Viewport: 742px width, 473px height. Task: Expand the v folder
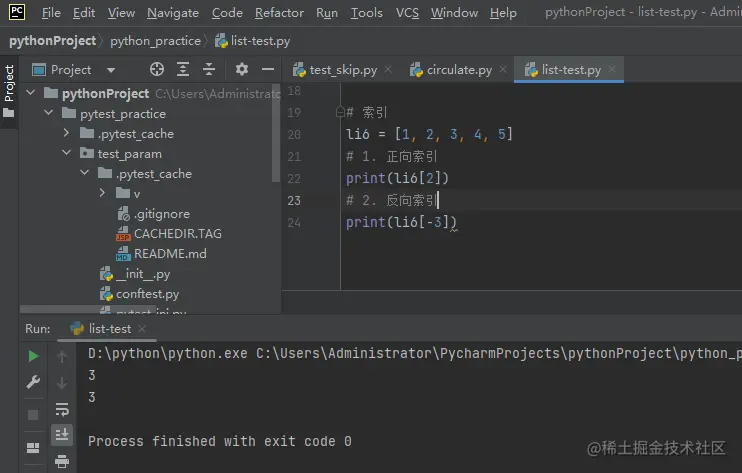click(x=102, y=193)
